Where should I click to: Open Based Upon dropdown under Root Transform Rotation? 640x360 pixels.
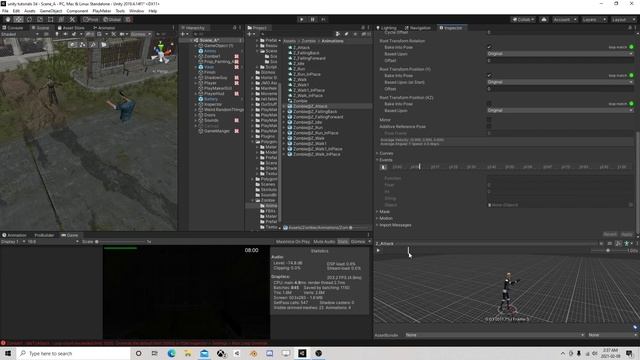tap(560, 54)
